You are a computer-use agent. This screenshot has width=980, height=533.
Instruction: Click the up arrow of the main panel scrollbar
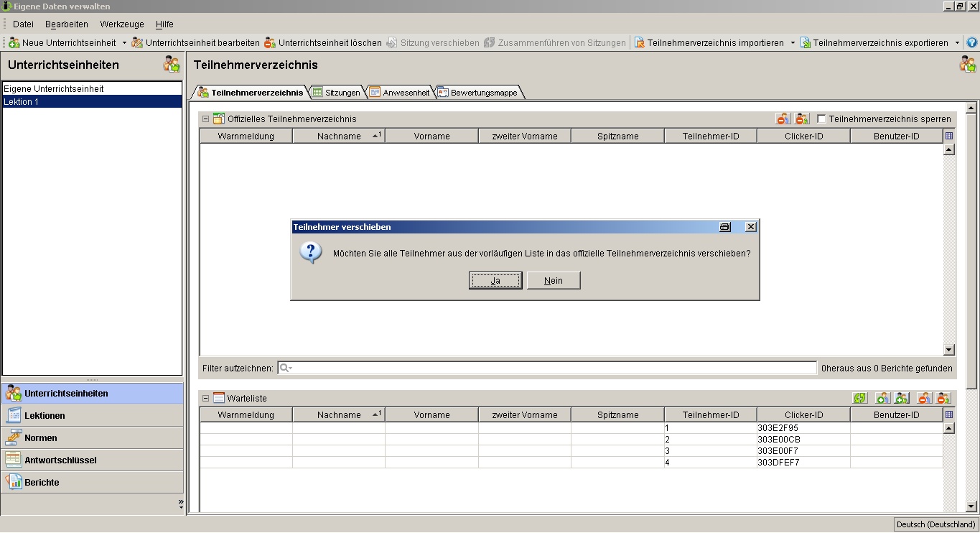point(971,108)
